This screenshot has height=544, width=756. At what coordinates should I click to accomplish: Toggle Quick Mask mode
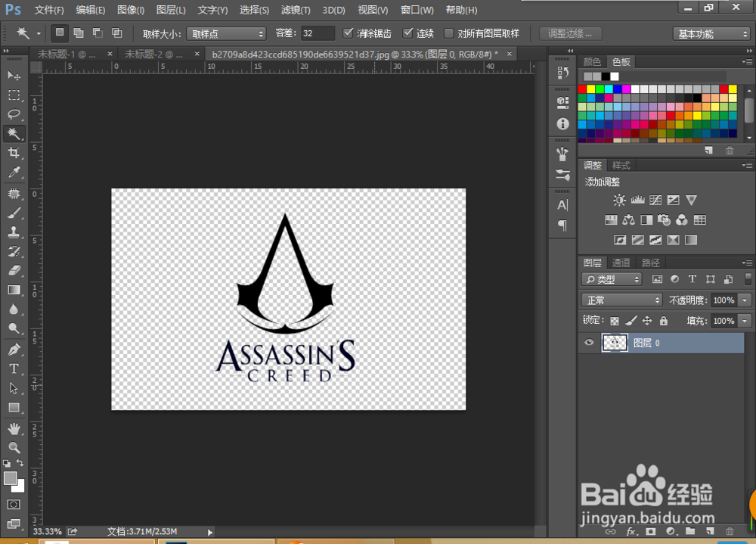point(14,505)
